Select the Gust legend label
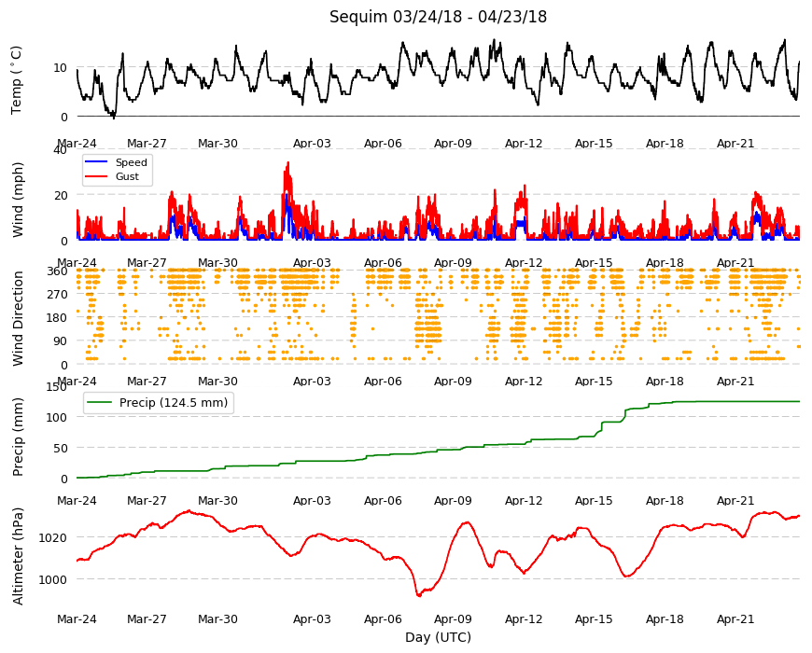The width and height of the screenshot is (812, 653). click(127, 176)
